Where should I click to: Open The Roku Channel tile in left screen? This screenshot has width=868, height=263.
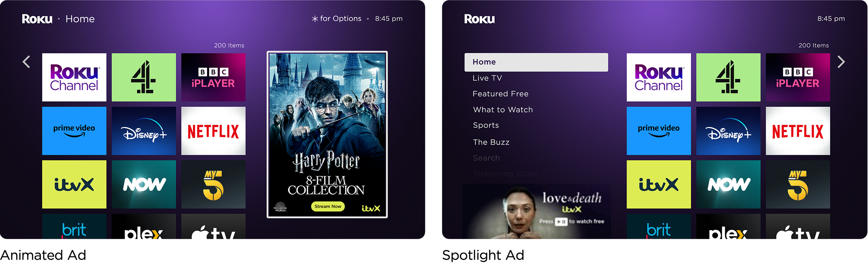[74, 77]
